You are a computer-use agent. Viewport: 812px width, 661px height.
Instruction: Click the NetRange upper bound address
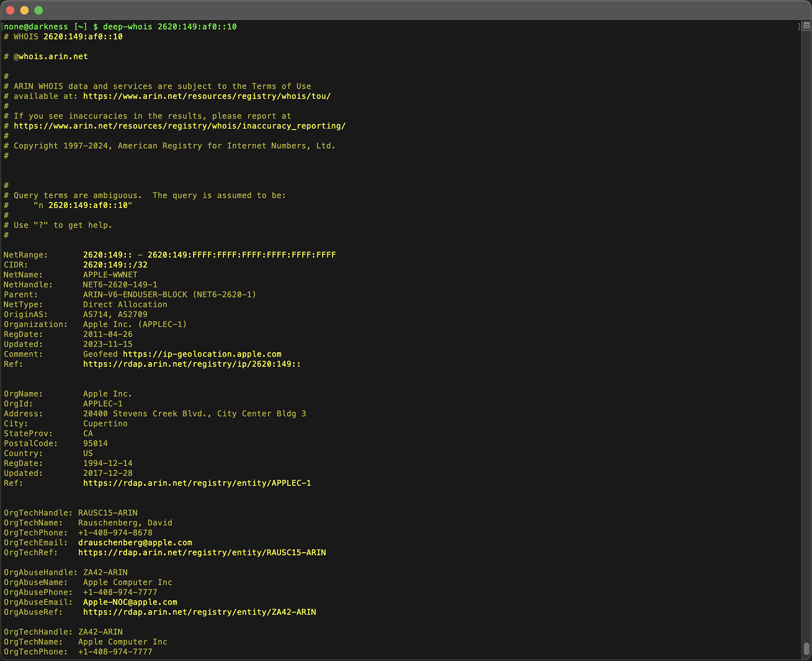point(242,255)
